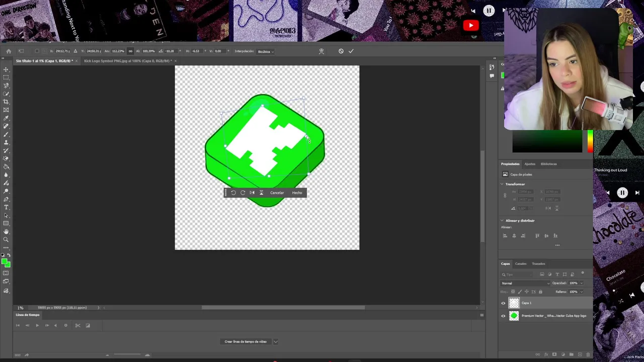This screenshot has width=644, height=362.
Task: Click the Link layers chain icon
Action: (538, 354)
